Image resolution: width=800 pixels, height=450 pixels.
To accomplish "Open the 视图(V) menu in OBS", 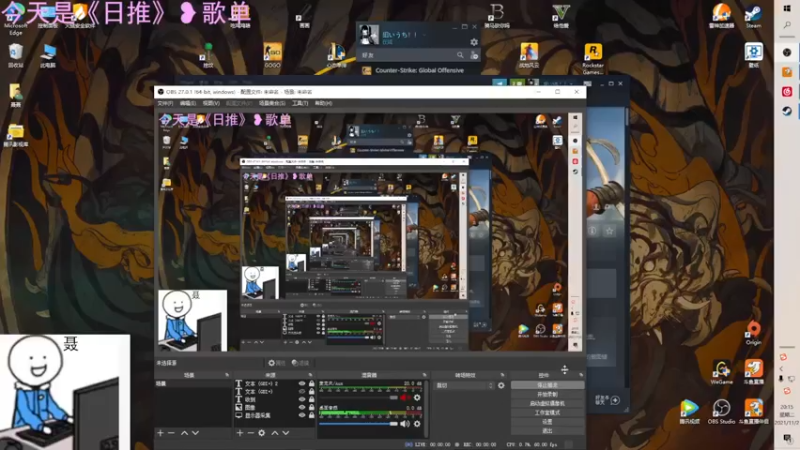I will coord(211,103).
